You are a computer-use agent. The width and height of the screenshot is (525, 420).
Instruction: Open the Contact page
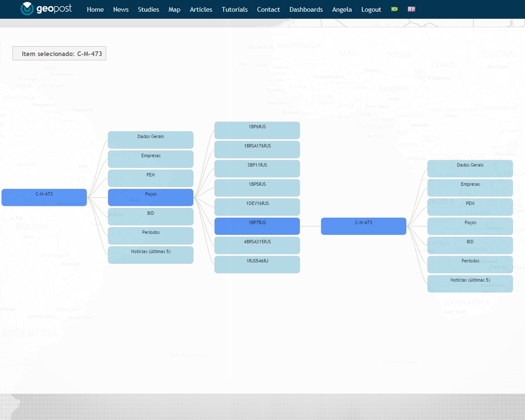pyautogui.click(x=269, y=9)
